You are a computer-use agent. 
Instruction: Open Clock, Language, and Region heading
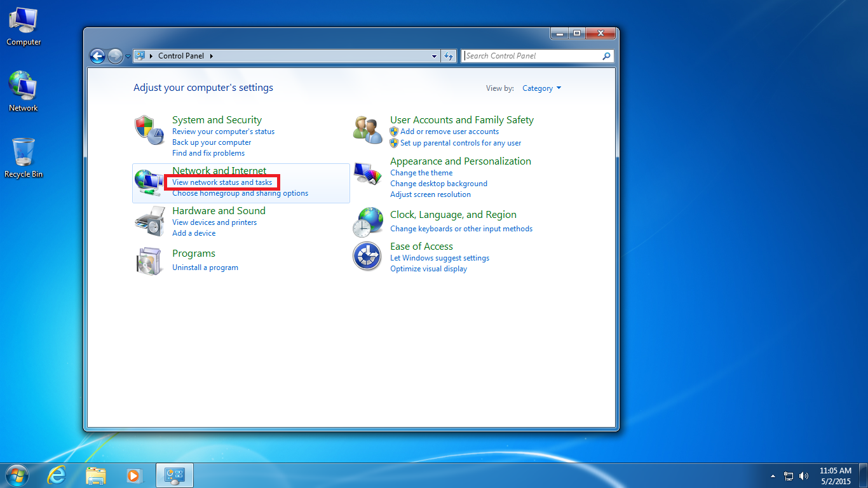pyautogui.click(x=453, y=215)
